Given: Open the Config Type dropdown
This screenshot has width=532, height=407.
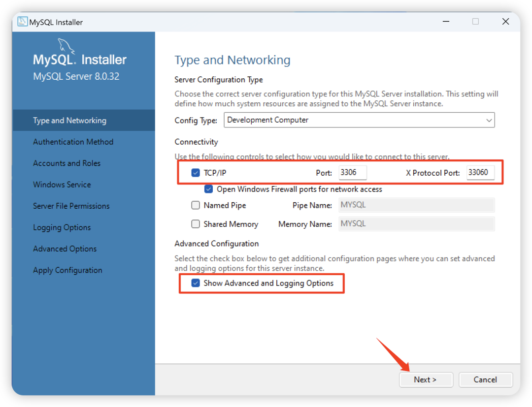Looking at the screenshot, I should 359,120.
